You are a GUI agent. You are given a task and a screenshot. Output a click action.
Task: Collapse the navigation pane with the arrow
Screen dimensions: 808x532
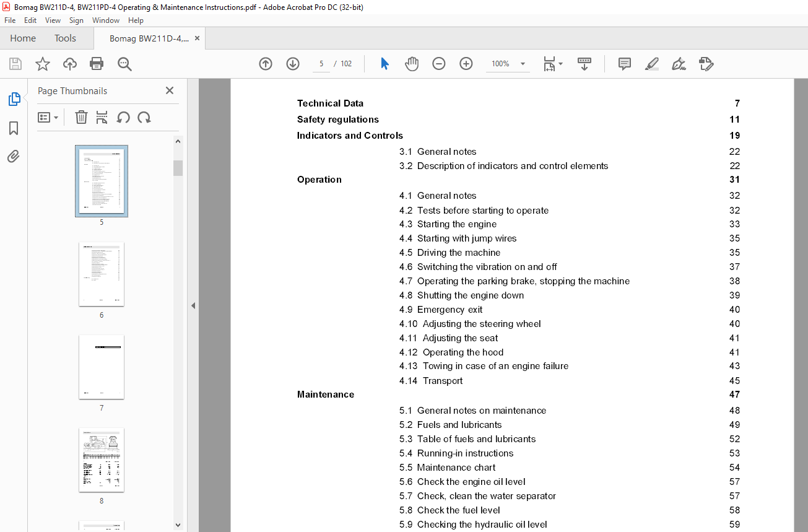point(193,305)
